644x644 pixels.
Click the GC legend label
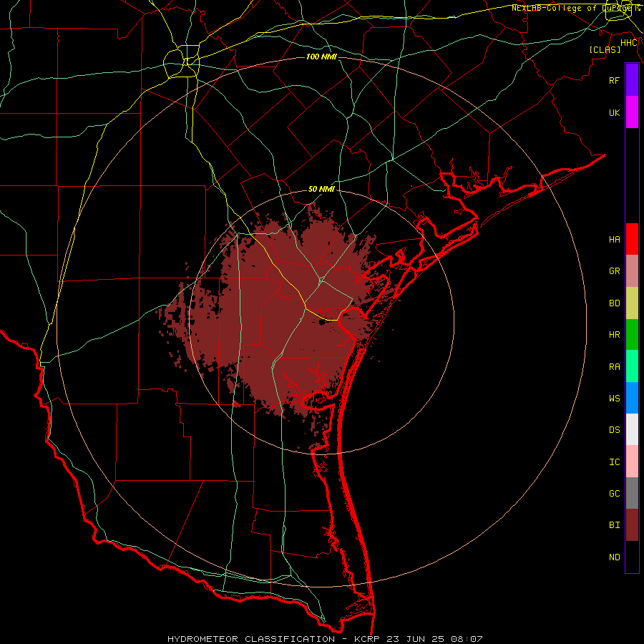614,493
